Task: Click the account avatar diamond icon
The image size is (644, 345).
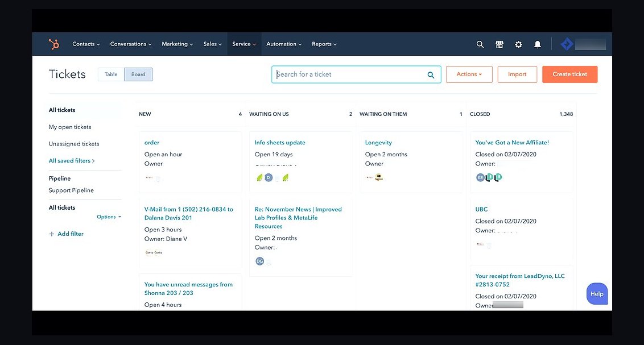Action: tap(567, 44)
